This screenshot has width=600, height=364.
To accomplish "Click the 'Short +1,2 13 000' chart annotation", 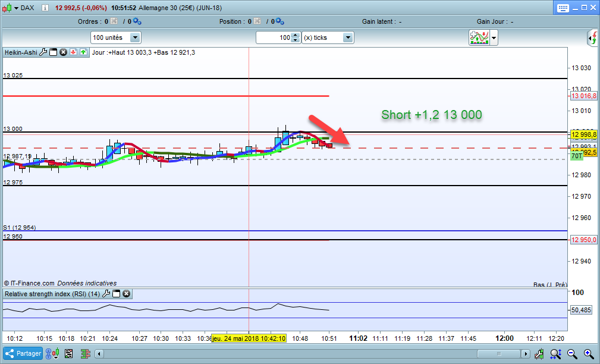I will (x=432, y=114).
